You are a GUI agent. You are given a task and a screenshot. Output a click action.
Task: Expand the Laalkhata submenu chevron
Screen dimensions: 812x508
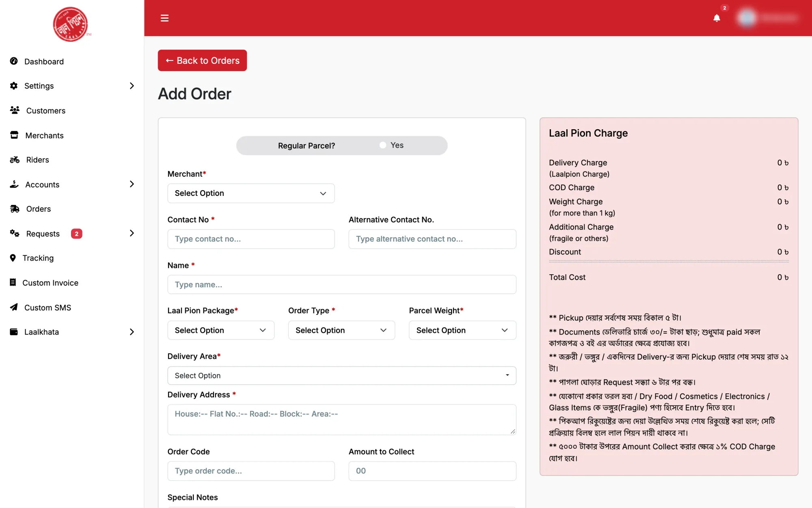tap(132, 332)
